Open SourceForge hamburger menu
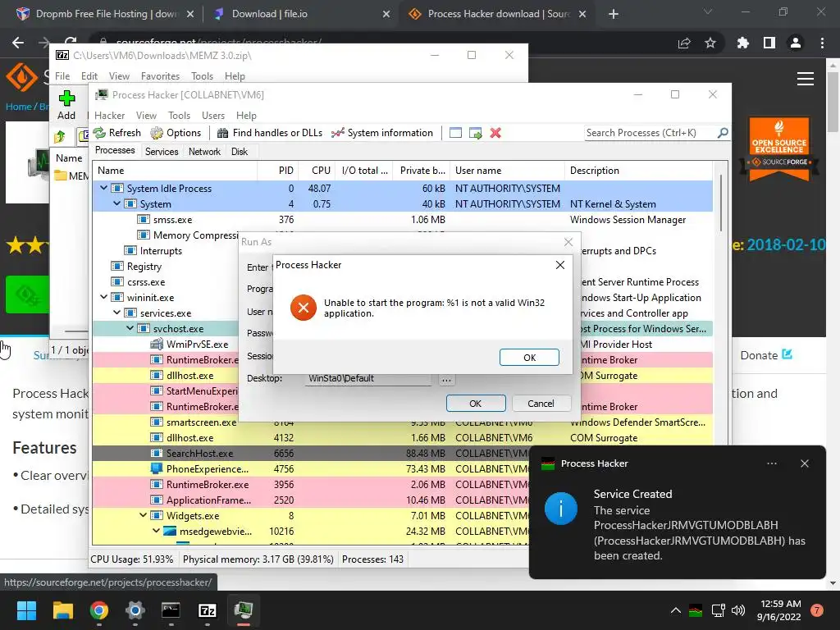The height and width of the screenshot is (630, 840). coord(806,79)
